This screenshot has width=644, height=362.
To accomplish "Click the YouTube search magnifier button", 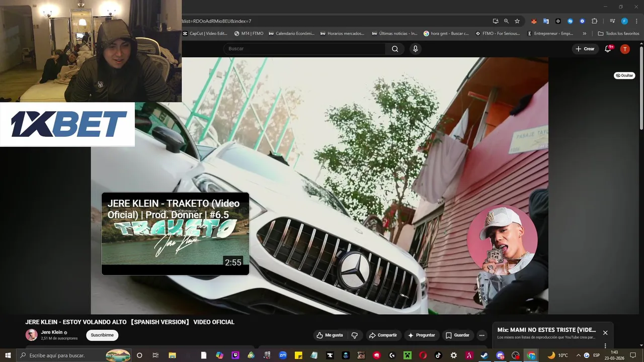I will [395, 49].
